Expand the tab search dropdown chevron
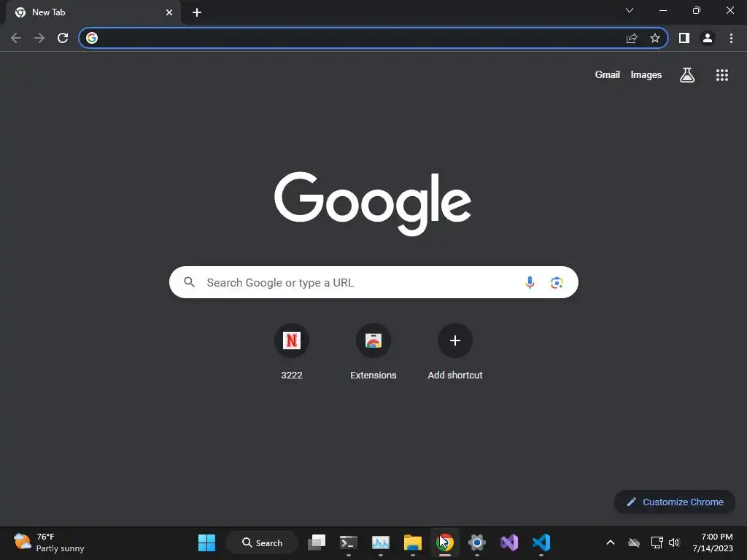Viewport: 747px width, 560px height. 630,10
